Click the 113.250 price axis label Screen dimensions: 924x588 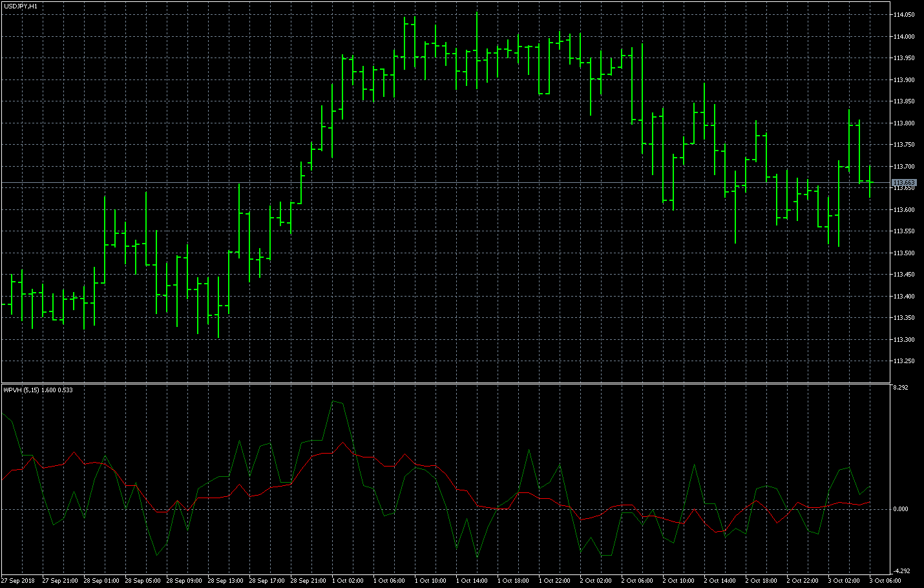tap(904, 361)
